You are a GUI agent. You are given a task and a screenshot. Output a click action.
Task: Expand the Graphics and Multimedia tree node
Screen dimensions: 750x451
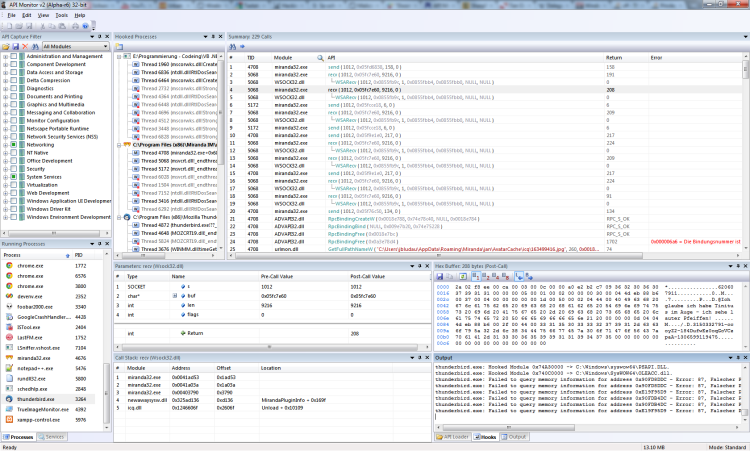[5, 104]
